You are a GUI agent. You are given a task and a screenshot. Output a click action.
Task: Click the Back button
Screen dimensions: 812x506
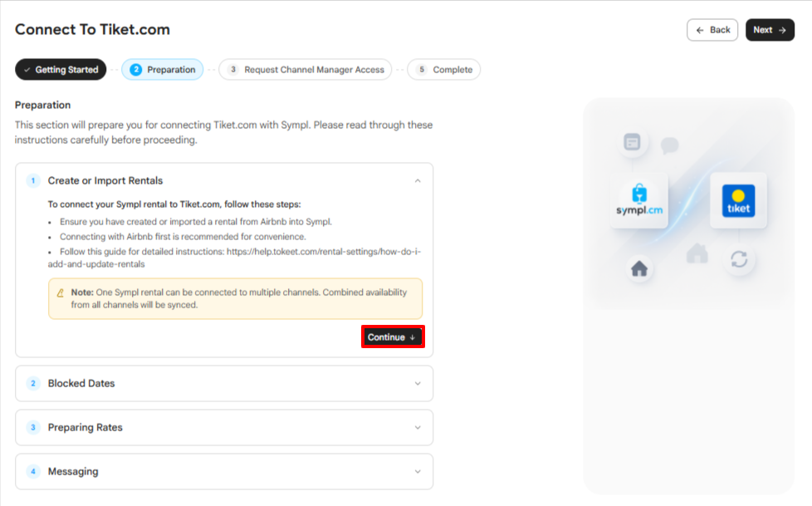pyautogui.click(x=712, y=30)
